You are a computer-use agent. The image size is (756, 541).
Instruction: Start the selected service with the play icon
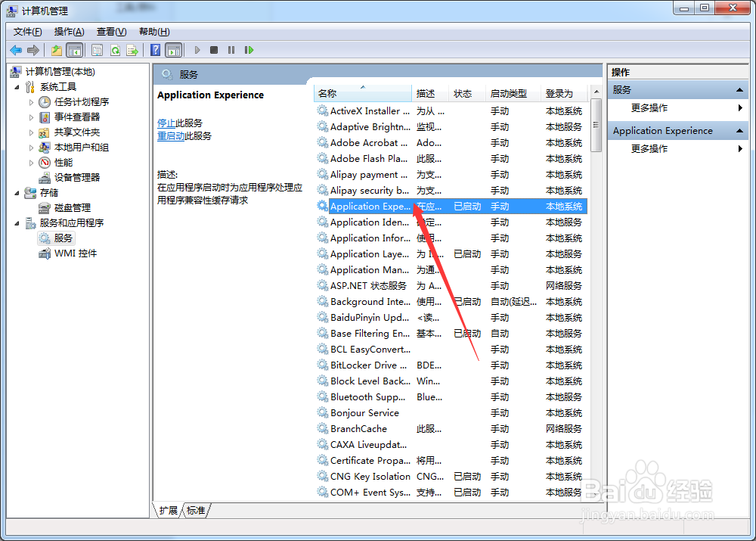[197, 50]
